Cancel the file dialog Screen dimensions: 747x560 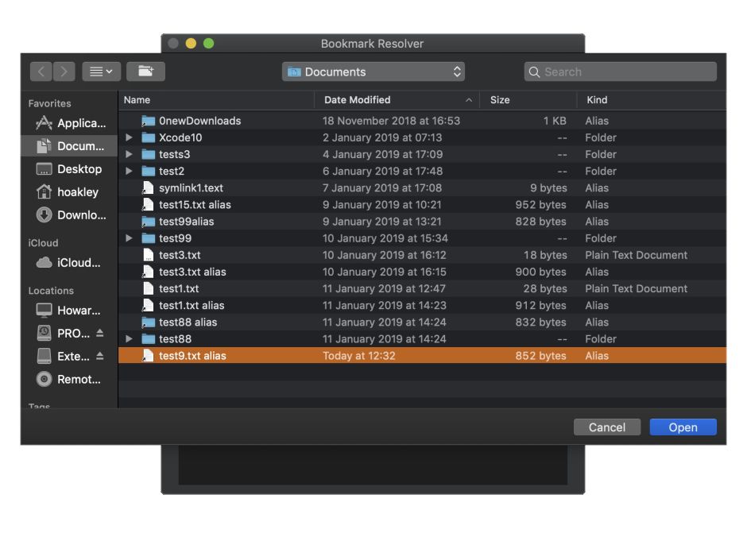606,427
